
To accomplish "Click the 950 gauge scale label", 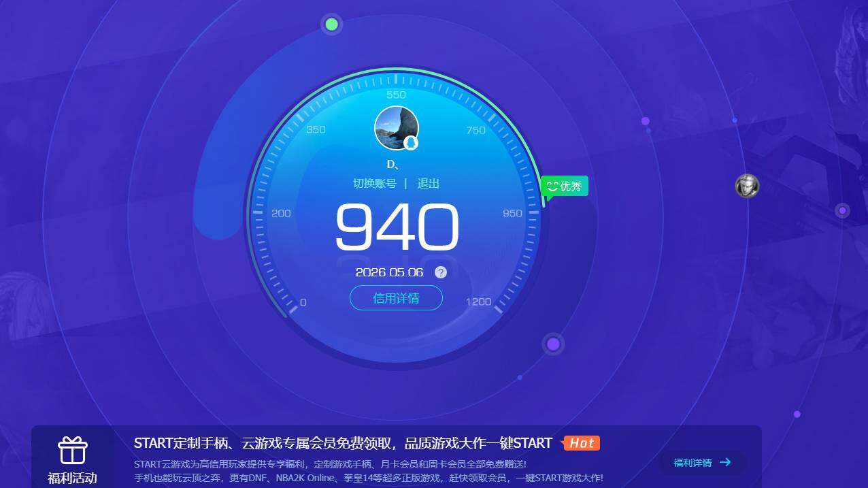I will [x=512, y=213].
